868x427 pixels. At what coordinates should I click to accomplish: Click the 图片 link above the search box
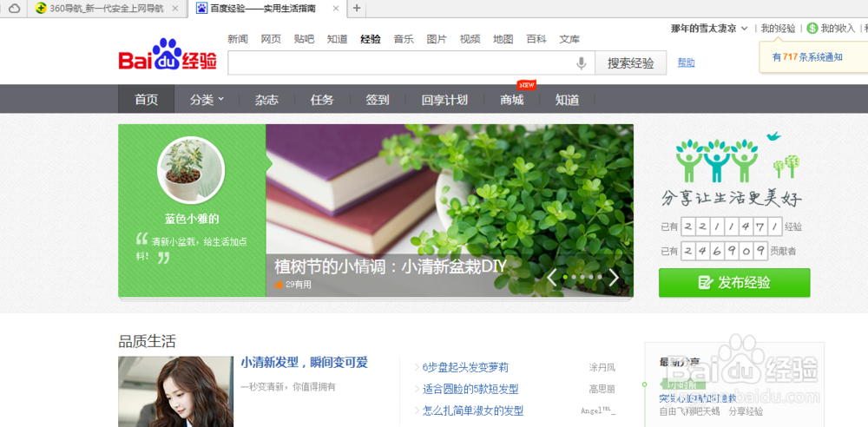point(437,39)
